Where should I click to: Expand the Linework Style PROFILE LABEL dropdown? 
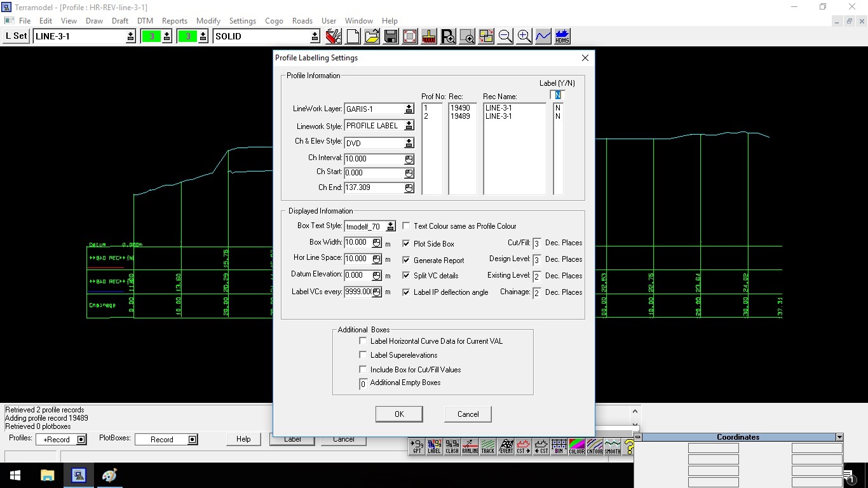click(409, 126)
